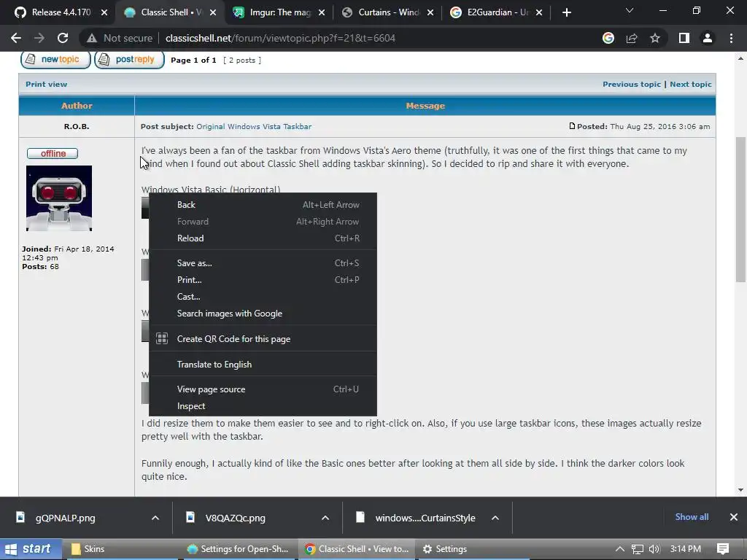Go back using browser back arrow

pos(16,38)
